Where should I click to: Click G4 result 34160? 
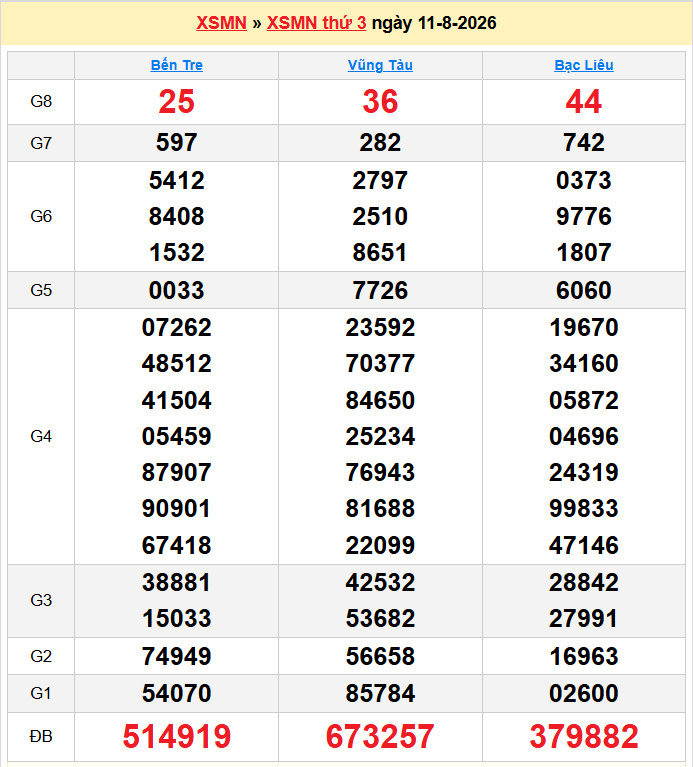point(583,363)
